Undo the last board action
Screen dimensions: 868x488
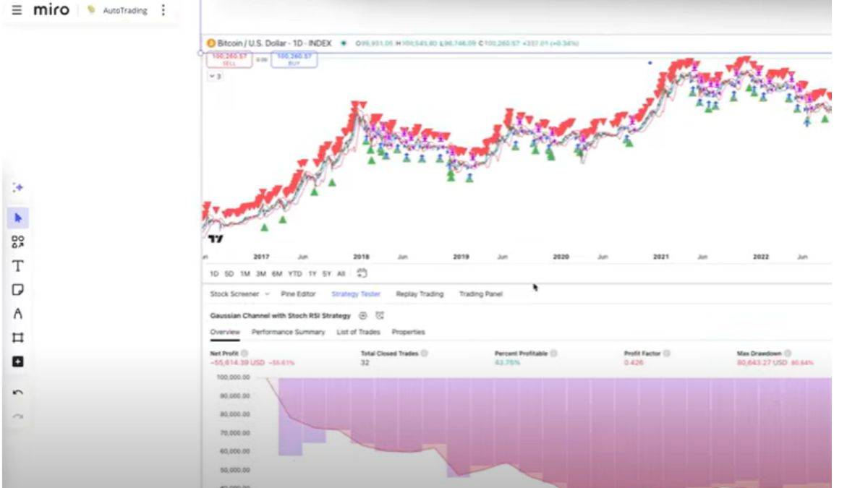[x=18, y=393]
